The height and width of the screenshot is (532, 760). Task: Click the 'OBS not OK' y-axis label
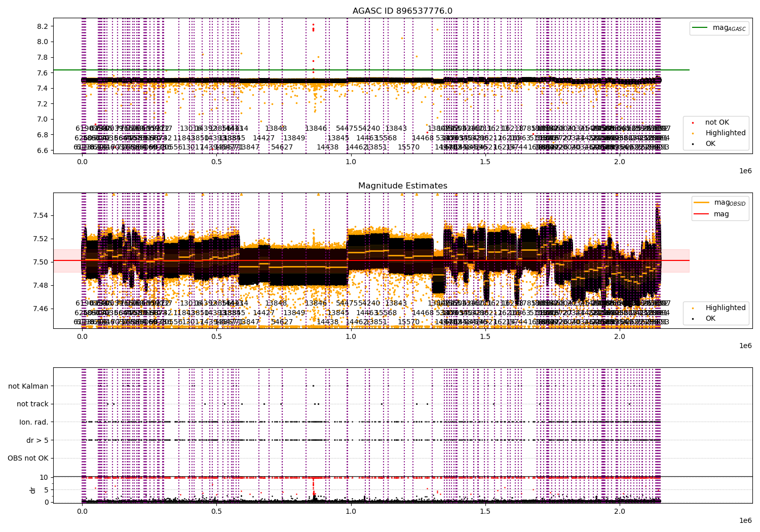[x=28, y=458]
